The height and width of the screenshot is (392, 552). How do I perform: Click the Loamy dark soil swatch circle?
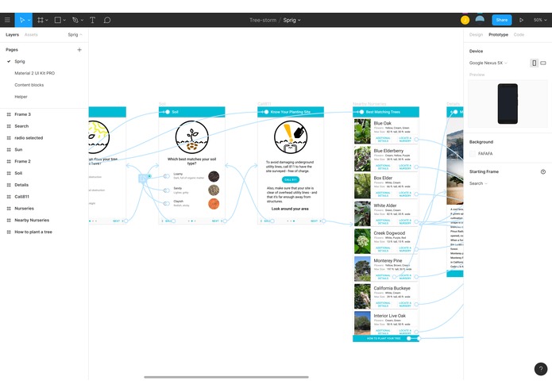point(214,176)
